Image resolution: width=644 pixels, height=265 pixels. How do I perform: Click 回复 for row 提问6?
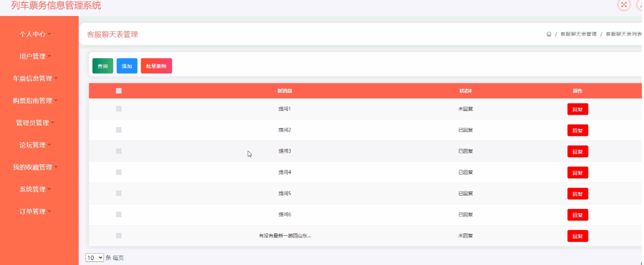click(577, 215)
